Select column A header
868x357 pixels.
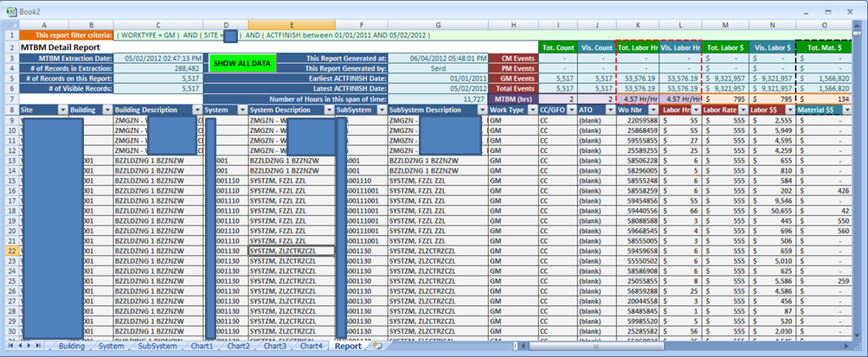(x=44, y=25)
